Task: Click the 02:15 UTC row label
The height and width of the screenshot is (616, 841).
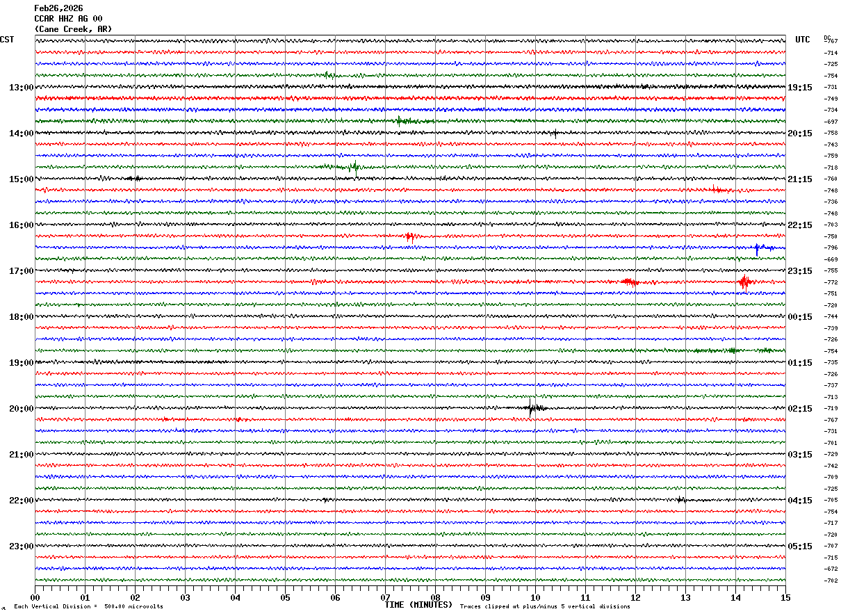Action: point(800,408)
